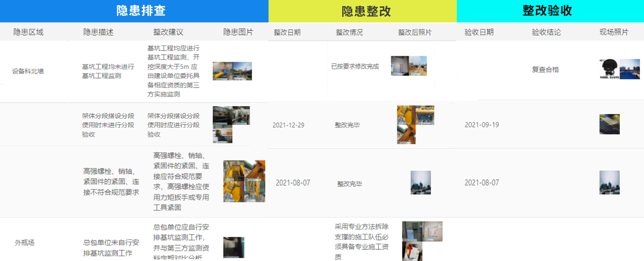Sort by the 隐患描述 column header
Image resolution: width=644 pixels, height=261 pixels.
98,32
